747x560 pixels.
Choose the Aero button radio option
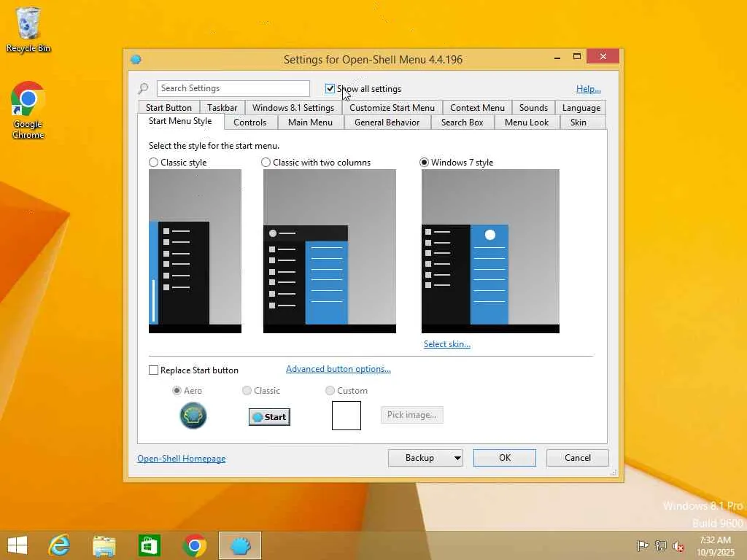[x=177, y=391]
